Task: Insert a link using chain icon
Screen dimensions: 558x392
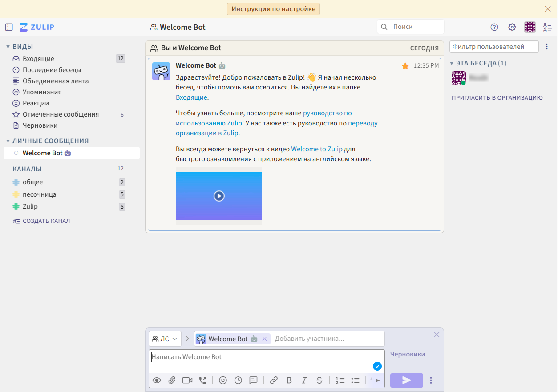Action: coord(274,380)
